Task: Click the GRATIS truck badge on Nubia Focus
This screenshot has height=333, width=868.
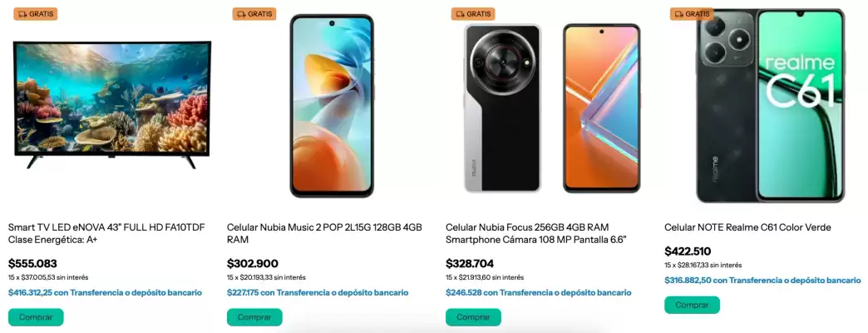Action: [473, 14]
